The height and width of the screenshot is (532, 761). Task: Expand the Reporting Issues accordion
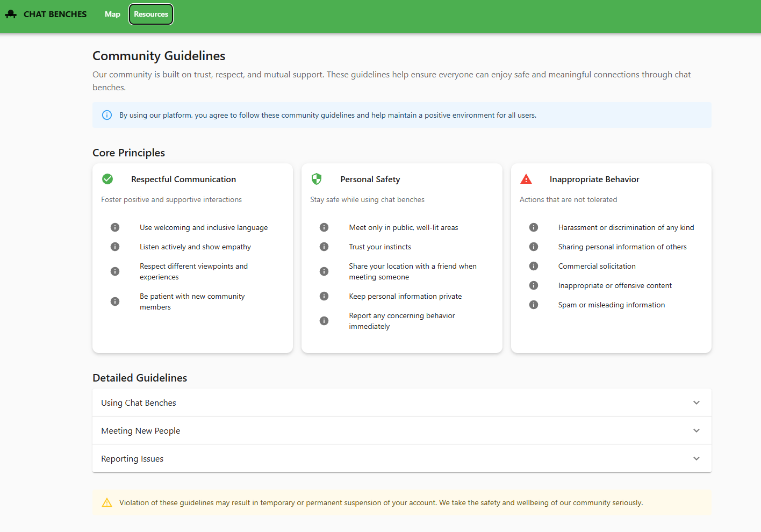pos(402,458)
